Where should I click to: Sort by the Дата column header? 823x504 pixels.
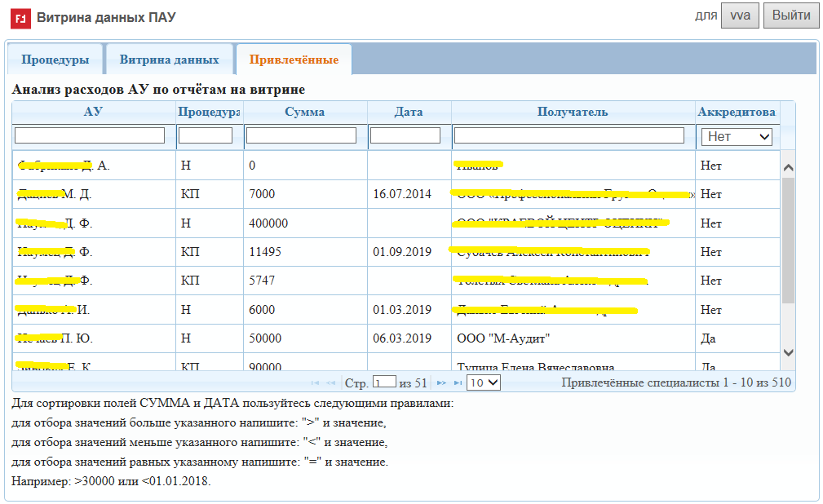(x=408, y=112)
